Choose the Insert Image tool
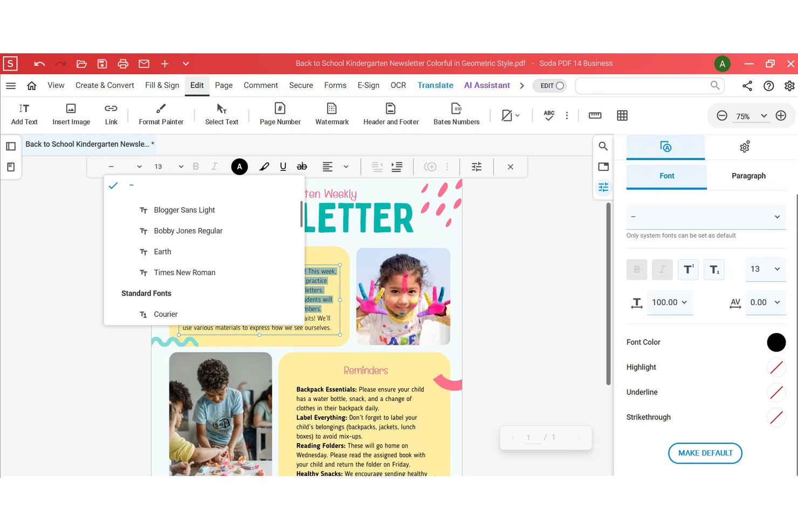Viewport: 798px width, 532px height. [71, 114]
